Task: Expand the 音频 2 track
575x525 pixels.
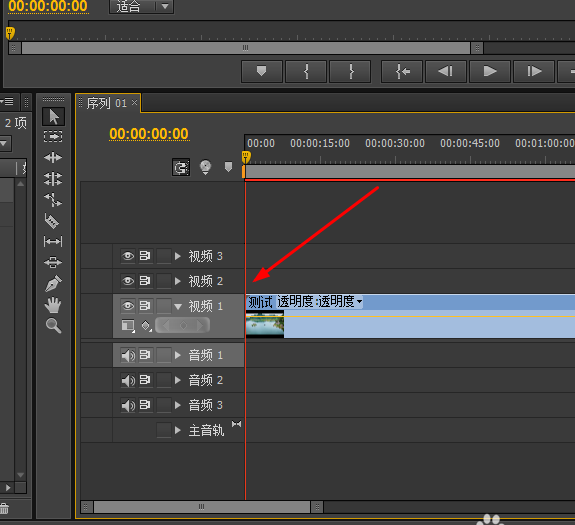Action: tap(178, 381)
